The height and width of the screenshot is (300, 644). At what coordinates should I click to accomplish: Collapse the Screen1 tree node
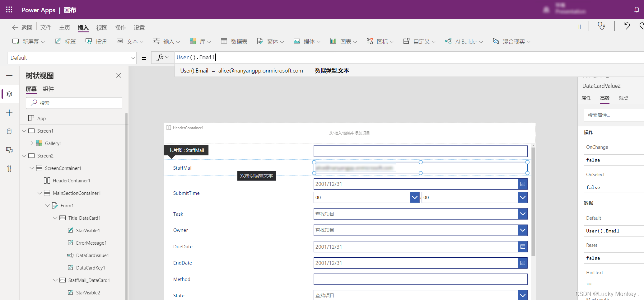pyautogui.click(x=24, y=131)
